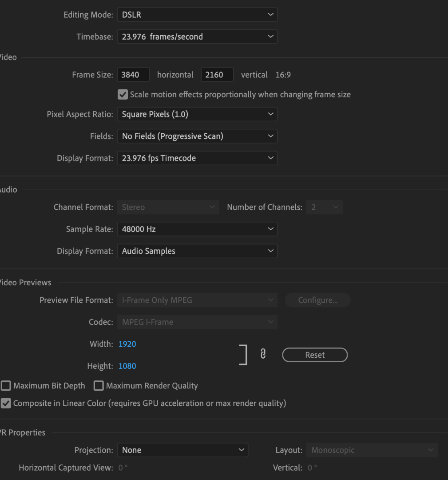Click the Configure button next to Preview File Format
The height and width of the screenshot is (480, 448).
pos(317,300)
